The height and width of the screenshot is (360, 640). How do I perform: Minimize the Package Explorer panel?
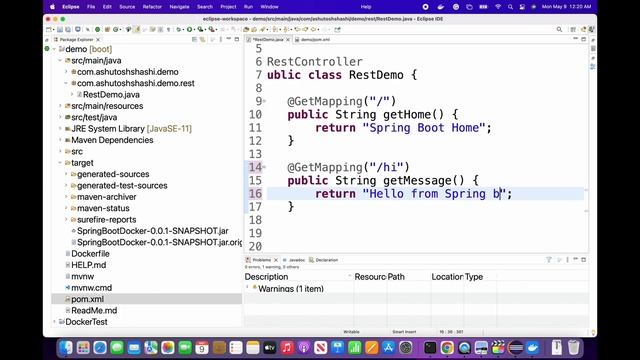tap(229, 39)
